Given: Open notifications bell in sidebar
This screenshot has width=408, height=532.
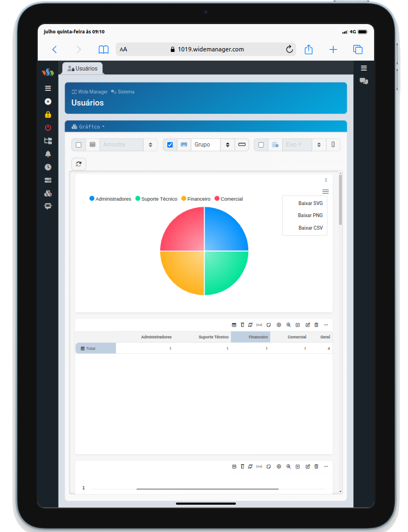Looking at the screenshot, I should [48, 154].
